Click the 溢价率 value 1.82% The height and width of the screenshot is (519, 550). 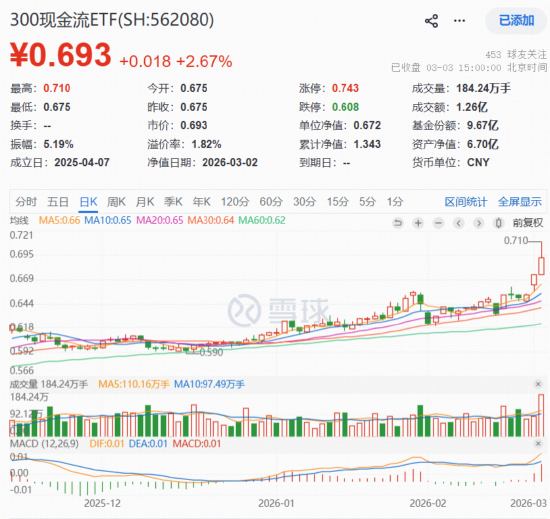pyautogui.click(x=206, y=144)
